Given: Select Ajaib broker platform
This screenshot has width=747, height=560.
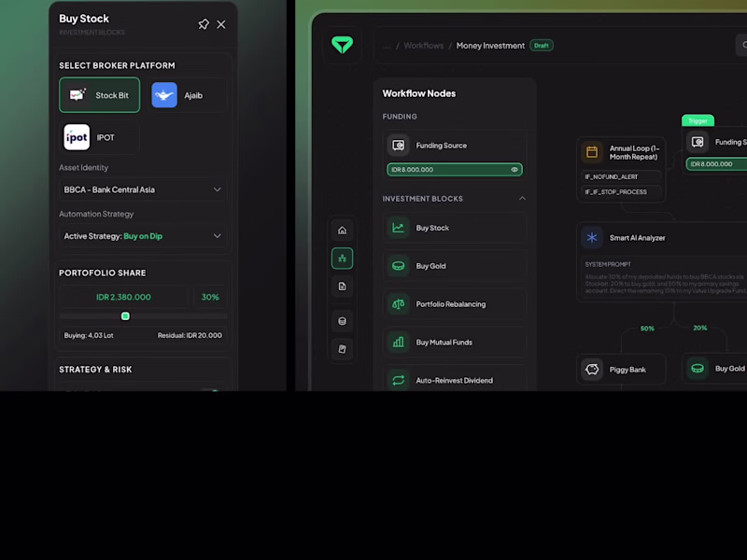Looking at the screenshot, I should tap(187, 95).
